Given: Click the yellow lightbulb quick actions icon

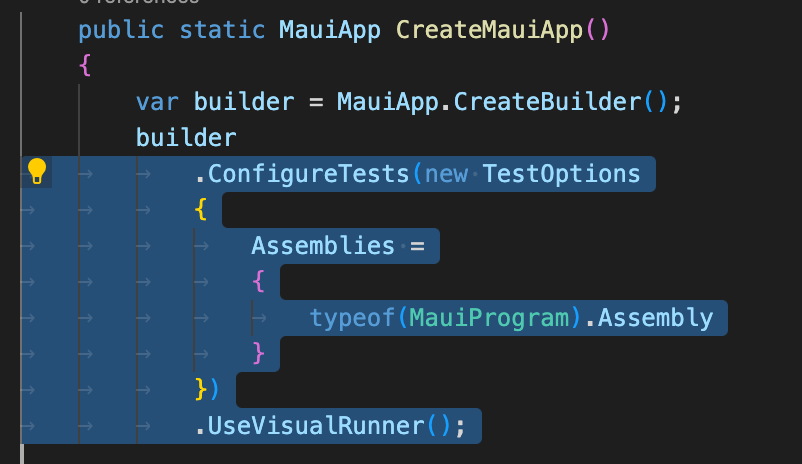Looking at the screenshot, I should (37, 171).
